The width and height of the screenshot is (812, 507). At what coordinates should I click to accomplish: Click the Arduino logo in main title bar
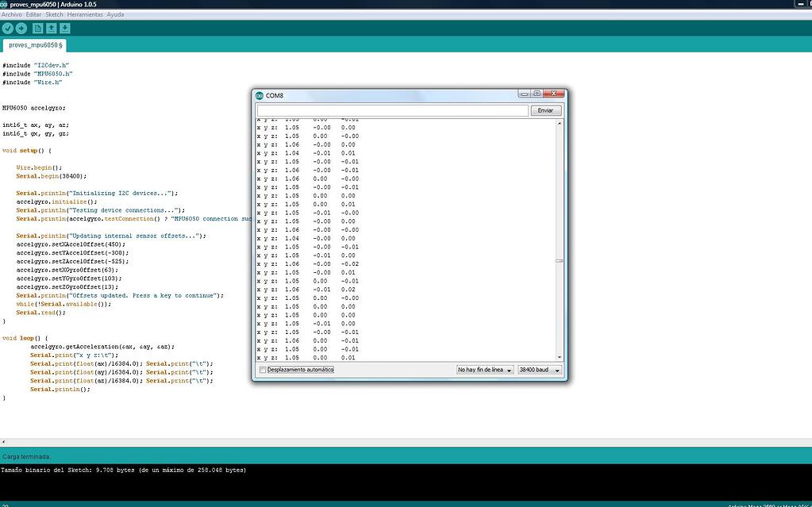4,4
